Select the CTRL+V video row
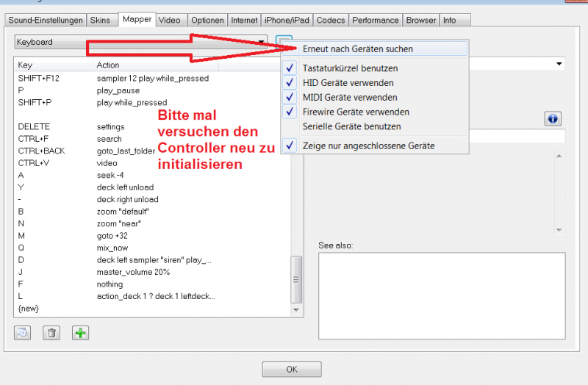 coord(152,163)
